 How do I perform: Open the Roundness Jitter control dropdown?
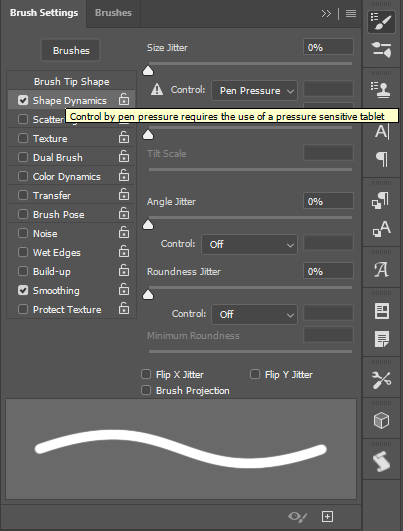[x=254, y=315]
